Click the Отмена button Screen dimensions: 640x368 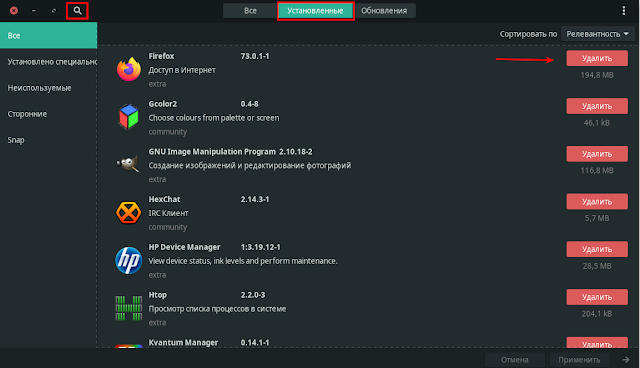515,359
